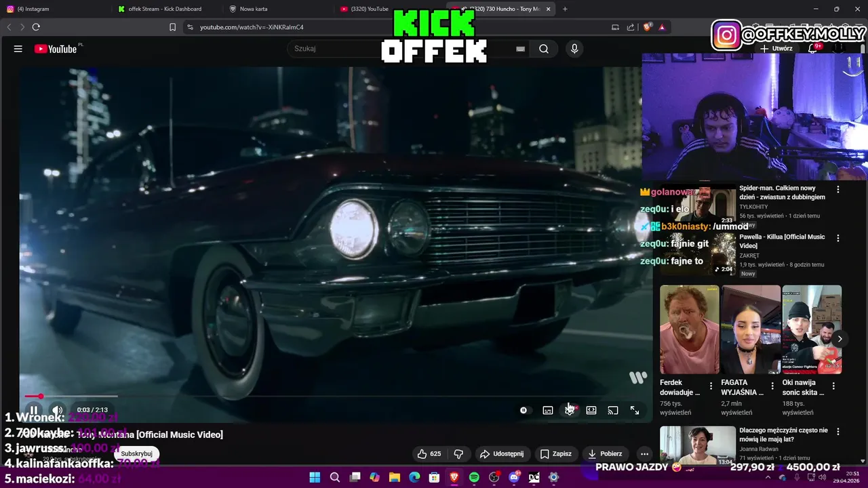Open the Windows Start menu
This screenshot has height=488, width=868.
click(315, 477)
